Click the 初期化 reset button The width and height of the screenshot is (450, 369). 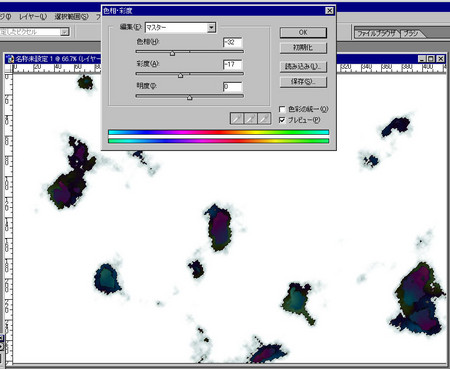[x=303, y=48]
